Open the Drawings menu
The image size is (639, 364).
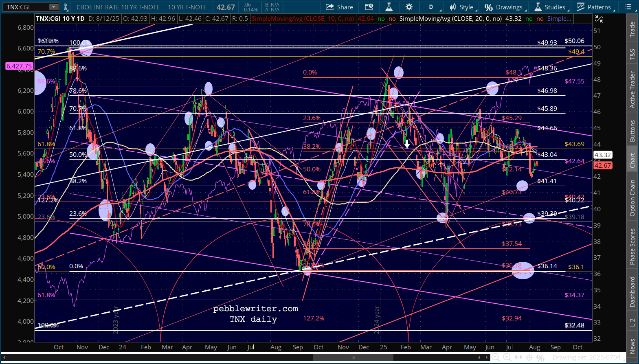pyautogui.click(x=504, y=7)
